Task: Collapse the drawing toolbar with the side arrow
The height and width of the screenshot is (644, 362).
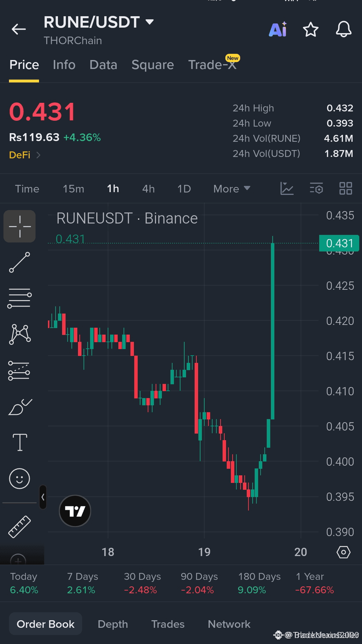Action: (43, 497)
